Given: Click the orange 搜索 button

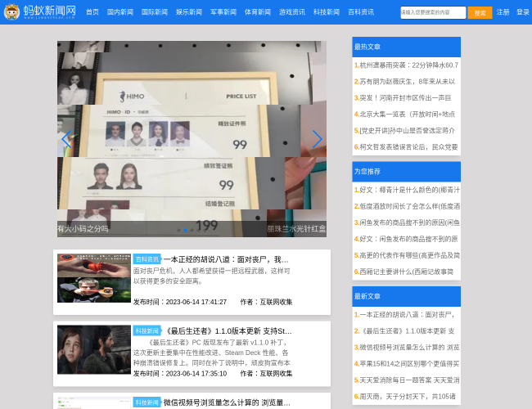Looking at the screenshot, I should pyautogui.click(x=480, y=13).
